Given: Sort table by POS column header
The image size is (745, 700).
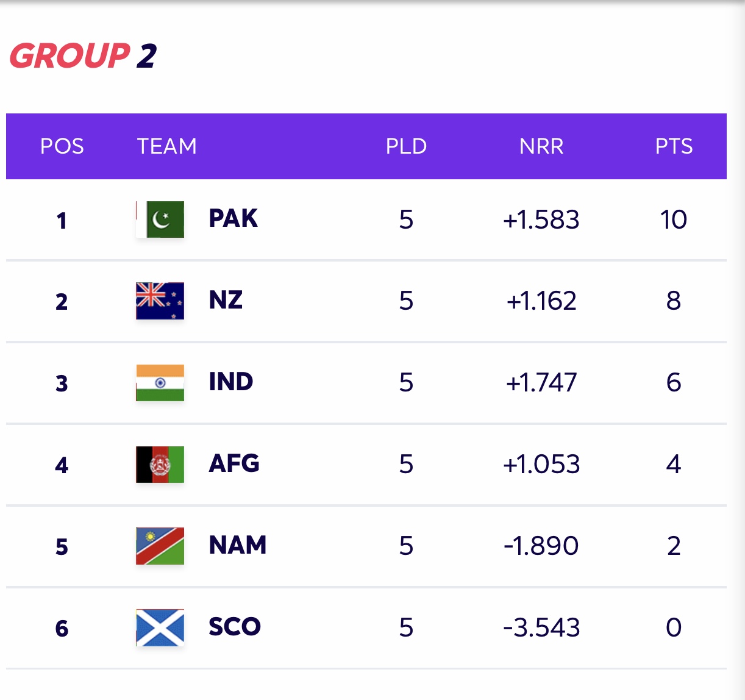Looking at the screenshot, I should pos(62,146).
